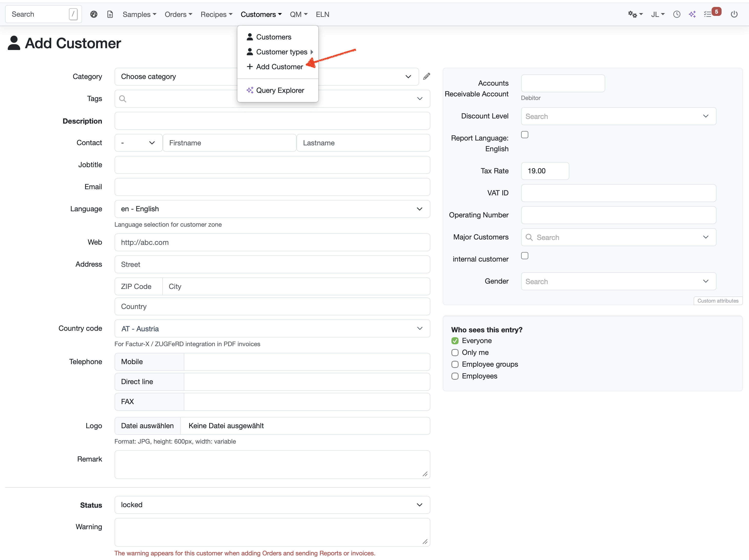Open the dashboard gauge icon in navbar
The height and width of the screenshot is (560, 749).
(94, 14)
